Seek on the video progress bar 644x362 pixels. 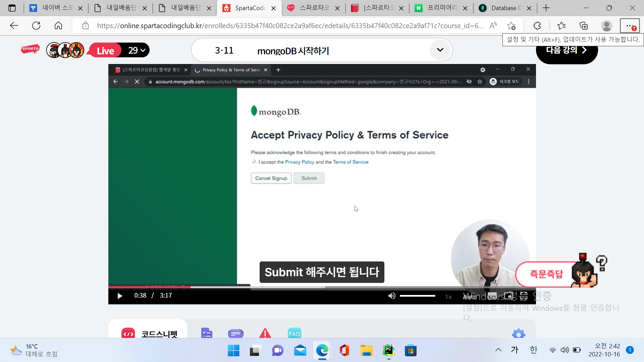pyautogui.click(x=322, y=287)
